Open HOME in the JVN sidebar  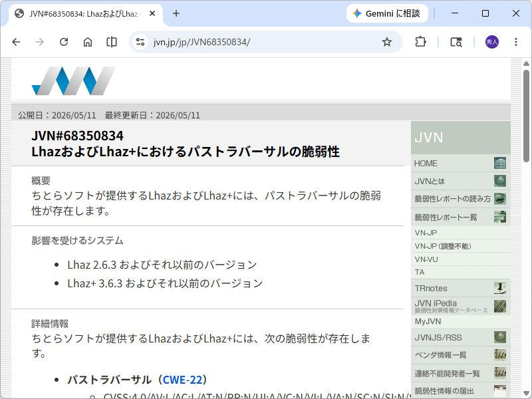460,163
